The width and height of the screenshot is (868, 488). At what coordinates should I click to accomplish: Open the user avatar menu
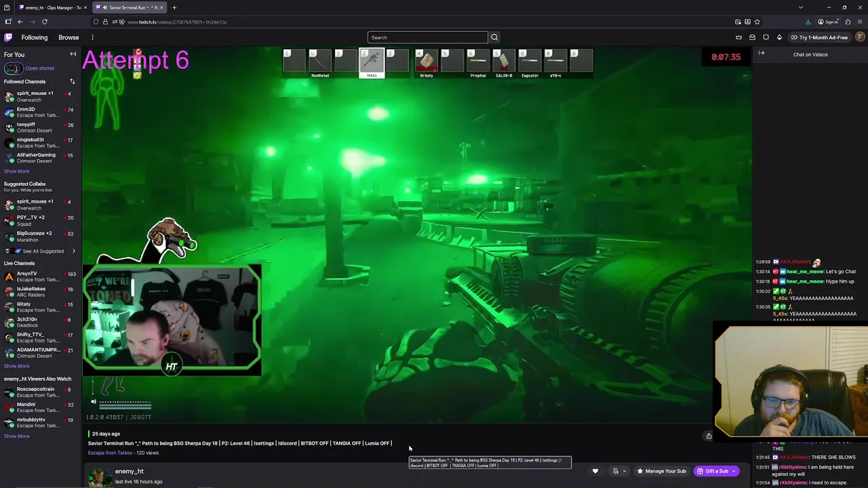pos(860,37)
